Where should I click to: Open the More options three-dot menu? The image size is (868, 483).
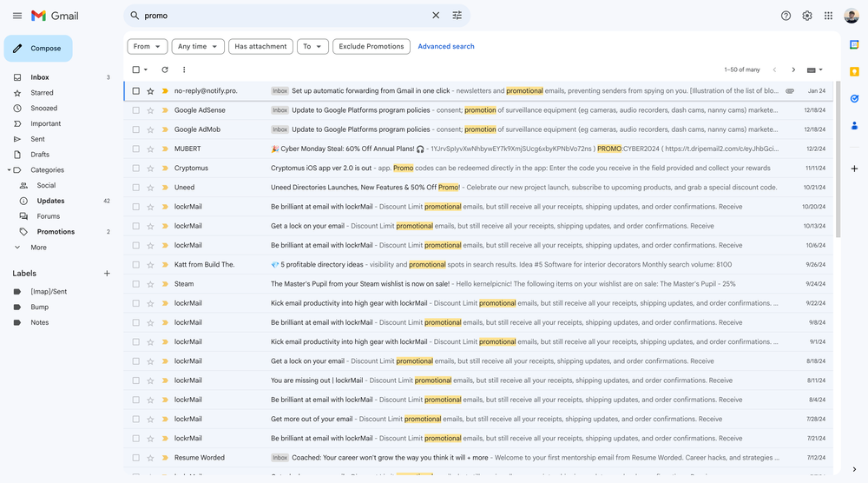[184, 69]
